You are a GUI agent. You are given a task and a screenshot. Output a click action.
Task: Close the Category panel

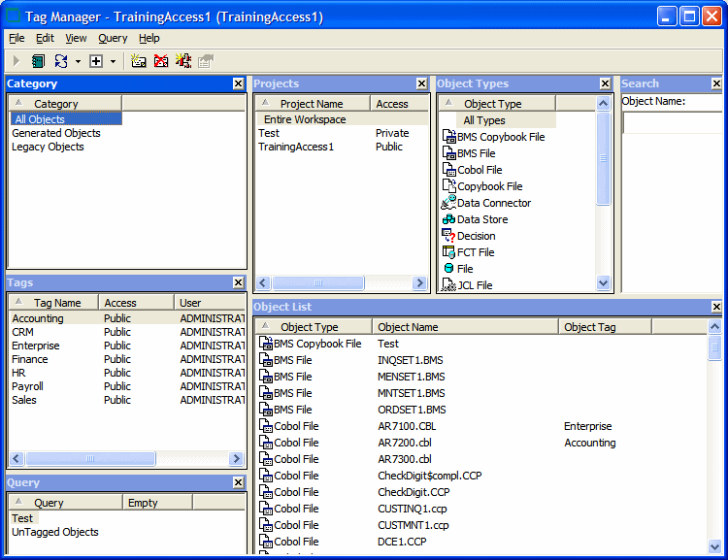point(239,84)
